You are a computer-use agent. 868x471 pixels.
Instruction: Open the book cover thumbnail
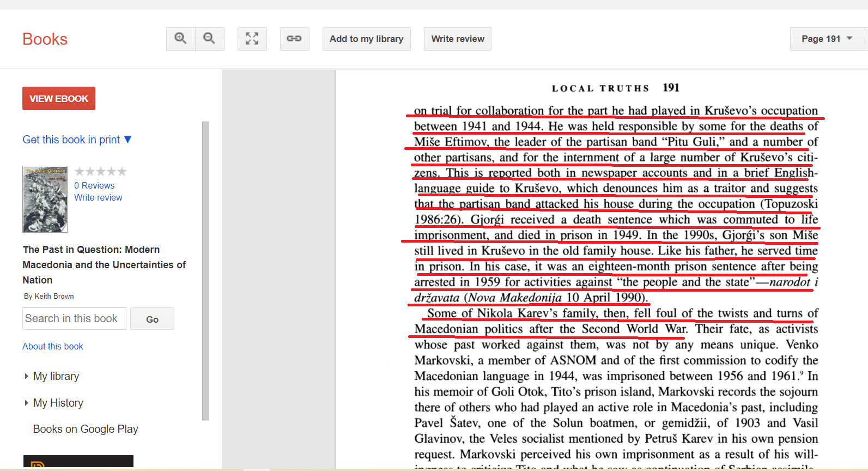(x=45, y=199)
